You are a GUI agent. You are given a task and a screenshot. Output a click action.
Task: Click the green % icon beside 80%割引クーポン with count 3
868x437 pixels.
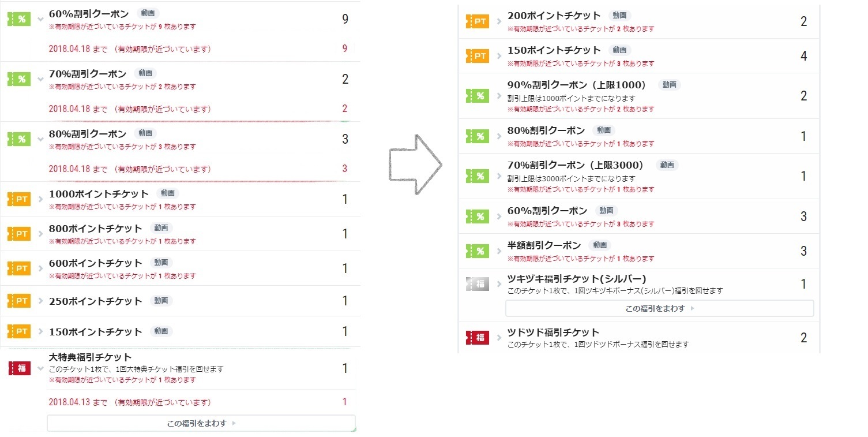pos(18,139)
